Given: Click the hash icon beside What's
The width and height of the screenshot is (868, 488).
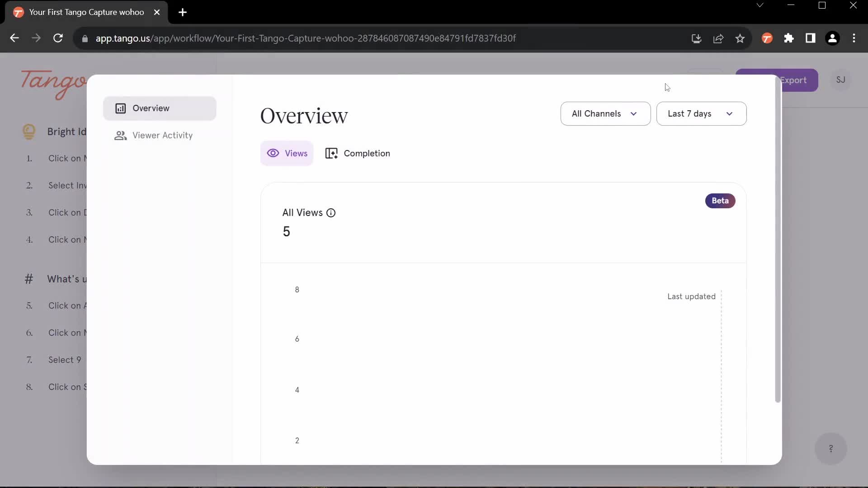Looking at the screenshot, I should 29,279.
